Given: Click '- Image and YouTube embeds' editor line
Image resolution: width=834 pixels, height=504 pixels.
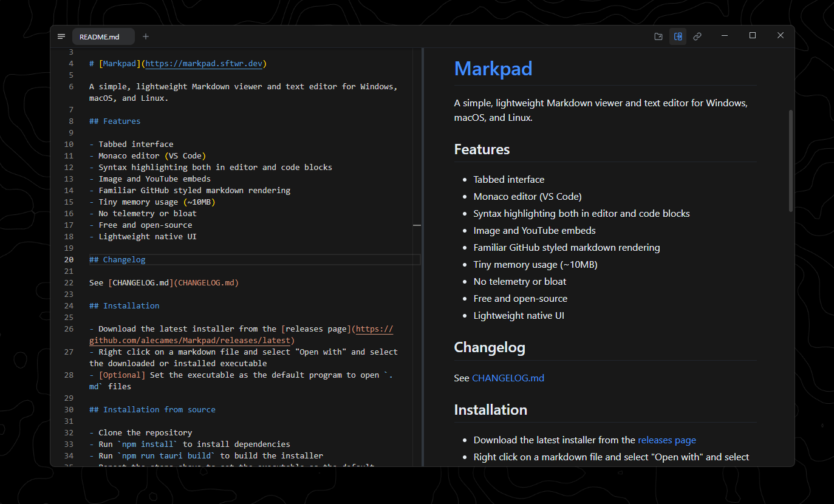Looking at the screenshot, I should (150, 179).
